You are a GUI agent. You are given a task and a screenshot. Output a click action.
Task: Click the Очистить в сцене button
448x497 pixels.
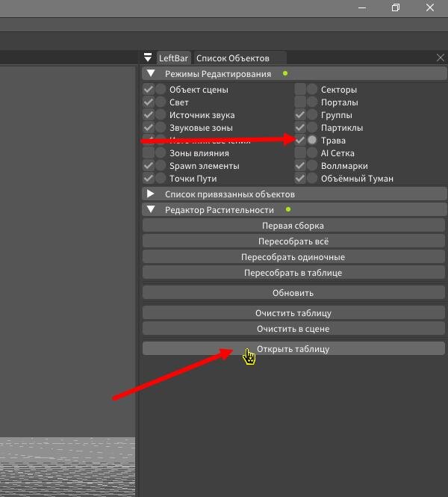[x=293, y=329]
